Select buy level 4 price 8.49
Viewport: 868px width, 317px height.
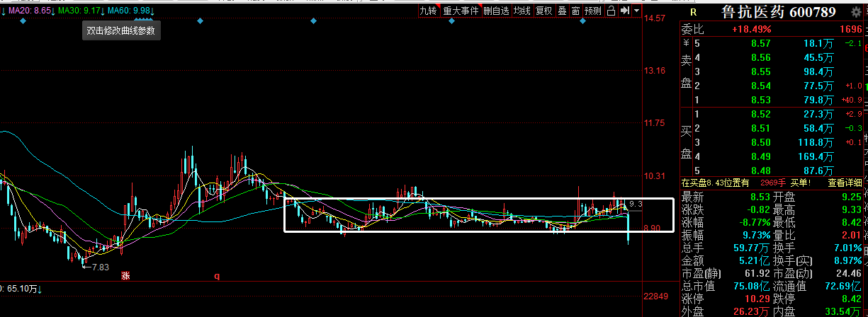click(x=760, y=157)
